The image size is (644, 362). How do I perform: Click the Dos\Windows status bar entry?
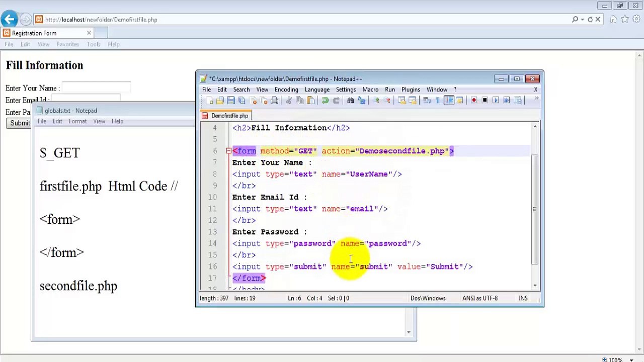pos(428,298)
